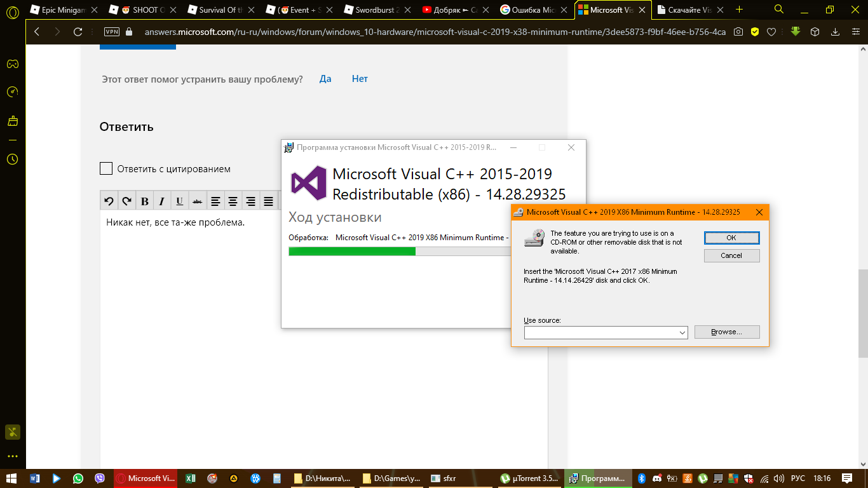Open GX Corner gamepad sidebar icon
868x488 pixels.
[x=12, y=64]
